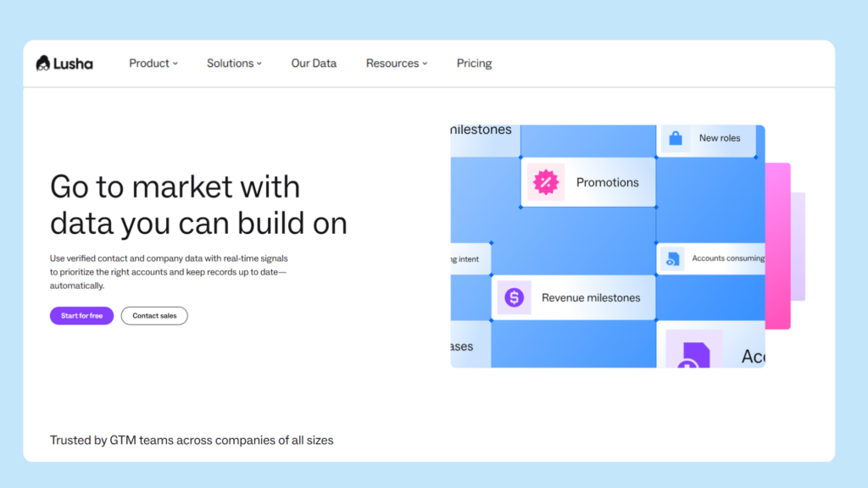Click the "Trusted by GTM teams" text

(192, 440)
